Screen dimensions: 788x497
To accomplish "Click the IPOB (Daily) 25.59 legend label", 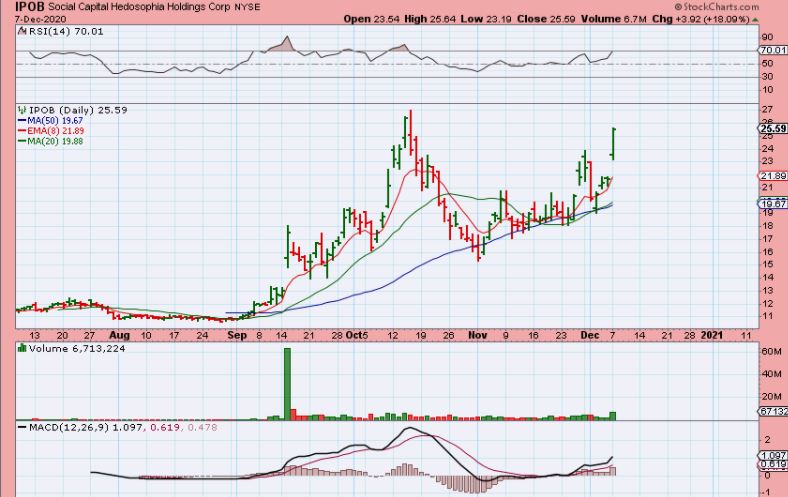I will 78,110.
